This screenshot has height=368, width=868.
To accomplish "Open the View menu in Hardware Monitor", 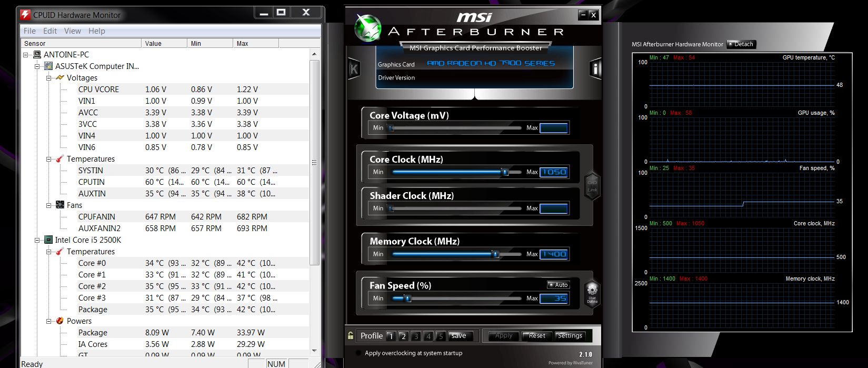I will pos(73,31).
